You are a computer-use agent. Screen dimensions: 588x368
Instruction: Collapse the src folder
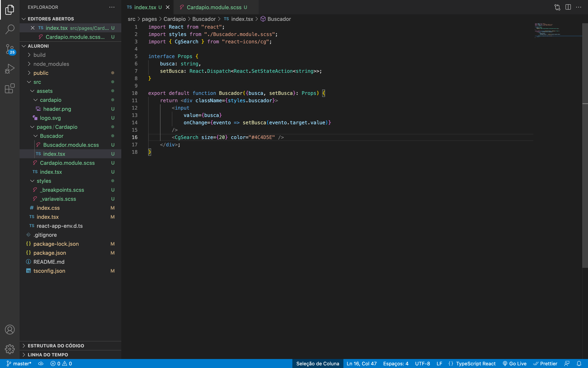(x=70, y=82)
